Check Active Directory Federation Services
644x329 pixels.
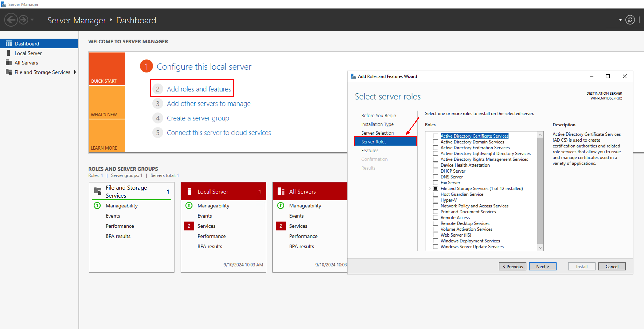pyautogui.click(x=435, y=148)
